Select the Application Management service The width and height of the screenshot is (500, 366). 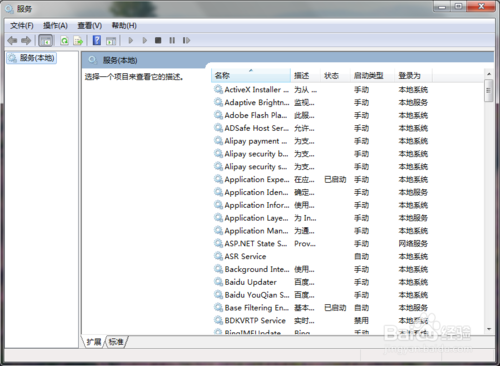pyautogui.click(x=321, y=231)
